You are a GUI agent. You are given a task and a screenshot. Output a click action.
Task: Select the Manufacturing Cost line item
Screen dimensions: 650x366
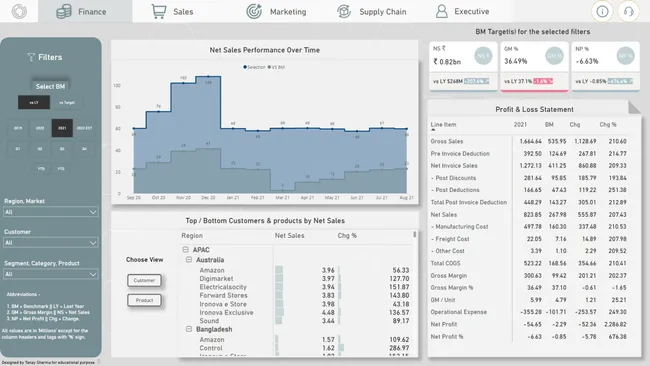[x=529, y=227]
